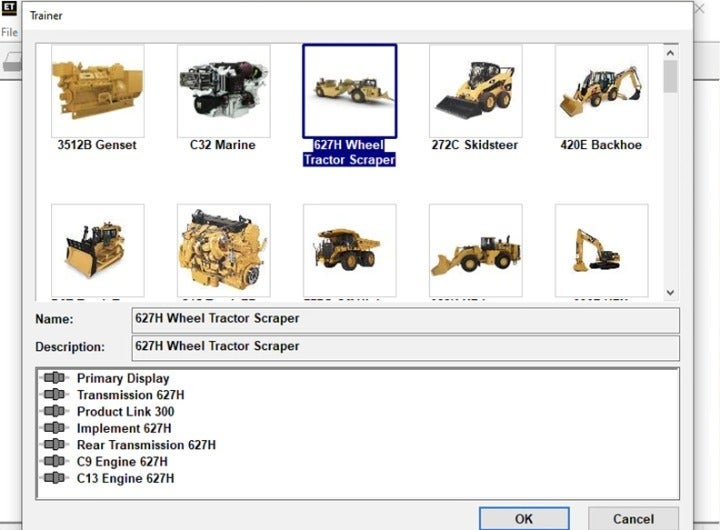The height and width of the screenshot is (530, 720).
Task: Select the C32 Marine engine thumbnail
Action: (x=224, y=91)
